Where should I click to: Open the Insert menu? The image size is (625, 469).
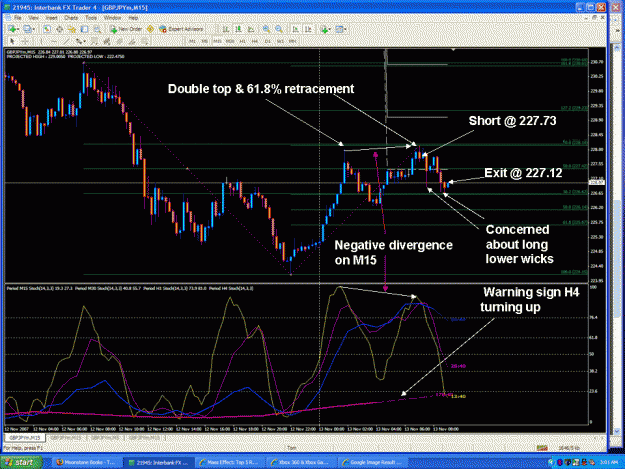click(51, 18)
